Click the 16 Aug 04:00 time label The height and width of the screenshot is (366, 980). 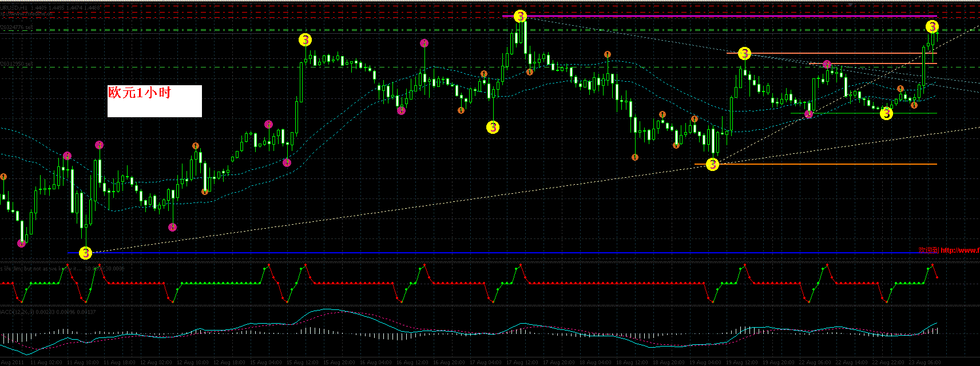[375, 363]
